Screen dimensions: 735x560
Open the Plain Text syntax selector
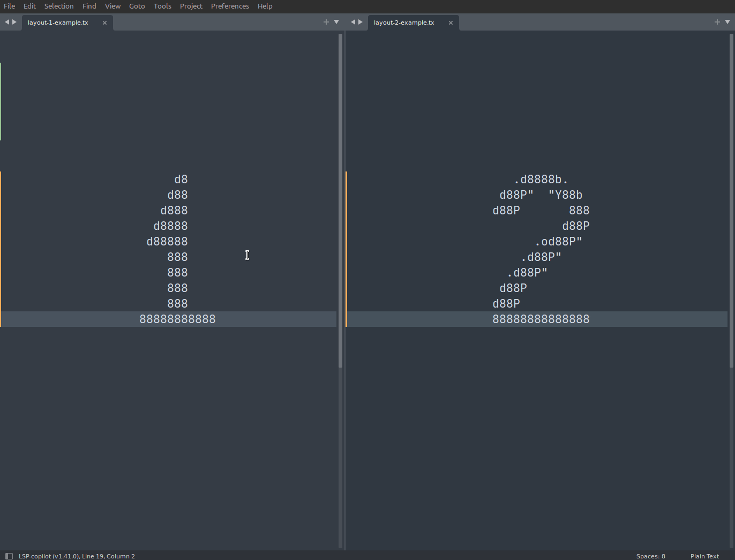click(x=704, y=556)
